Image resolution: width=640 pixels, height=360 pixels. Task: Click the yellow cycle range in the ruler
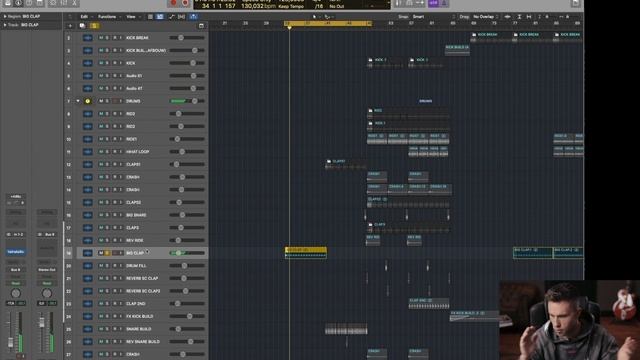pos(328,24)
